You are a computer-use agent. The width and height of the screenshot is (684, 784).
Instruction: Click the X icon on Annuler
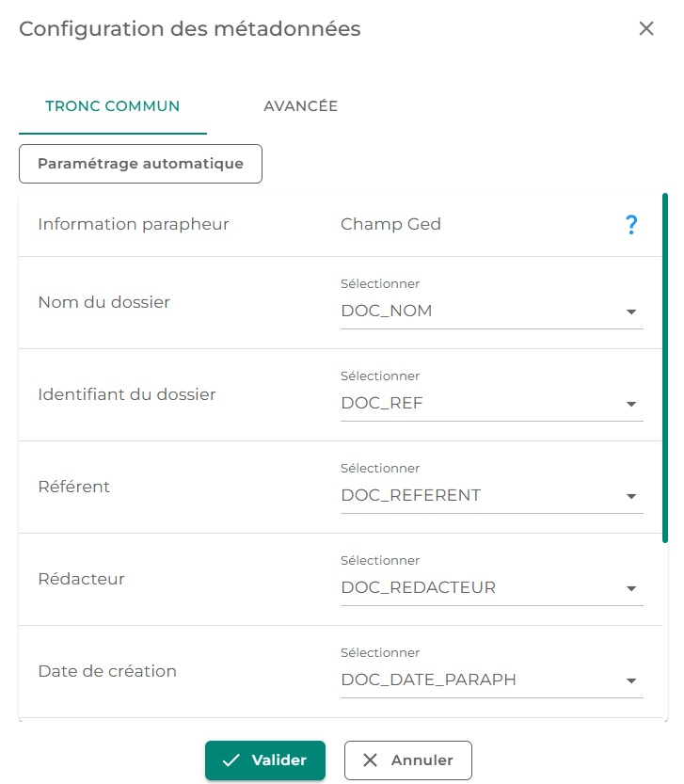[x=371, y=760]
